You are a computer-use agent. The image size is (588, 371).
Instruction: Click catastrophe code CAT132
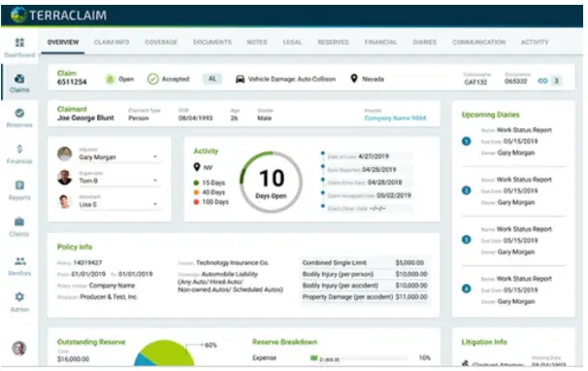point(475,82)
